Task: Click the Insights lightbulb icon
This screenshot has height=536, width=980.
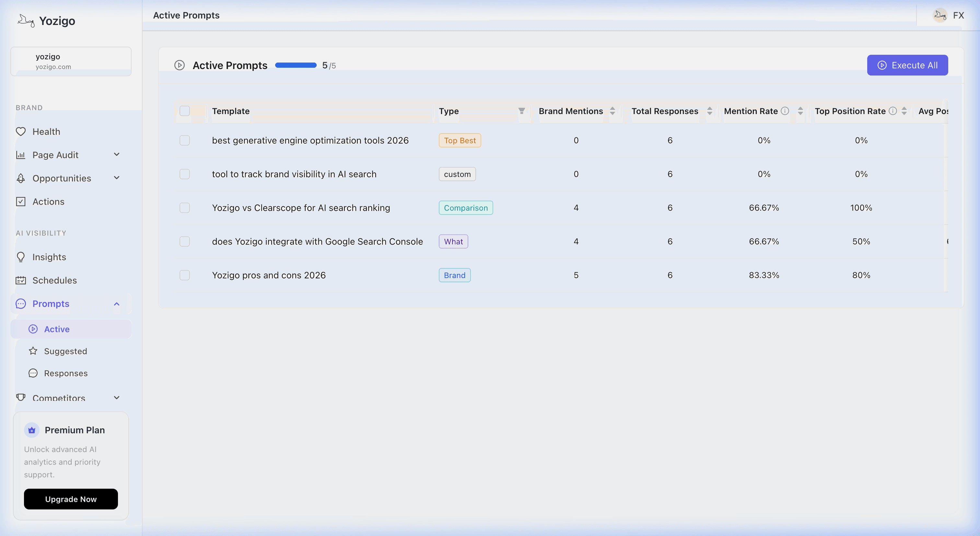Action: pyautogui.click(x=20, y=257)
